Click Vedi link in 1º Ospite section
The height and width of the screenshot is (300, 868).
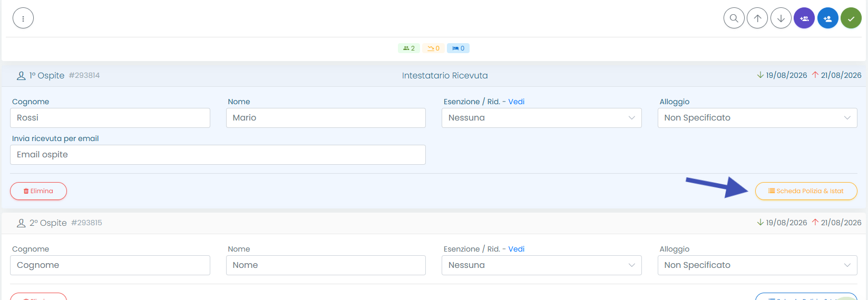coord(516,102)
